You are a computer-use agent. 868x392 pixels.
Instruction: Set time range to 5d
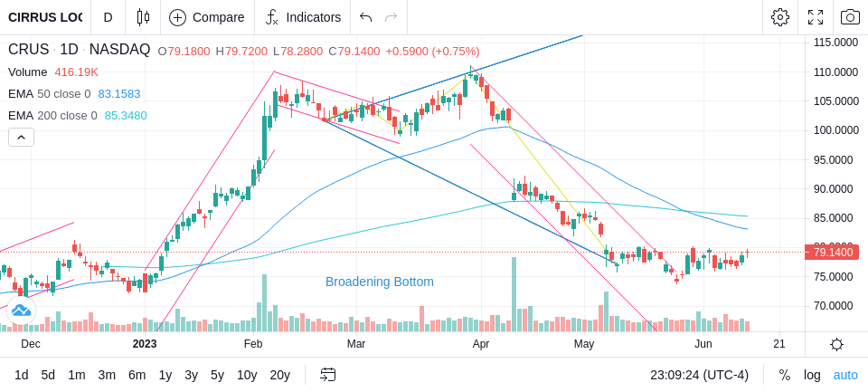click(x=48, y=376)
